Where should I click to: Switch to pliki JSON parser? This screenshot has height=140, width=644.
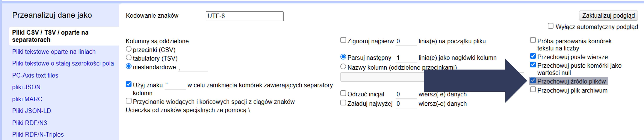click(26, 87)
